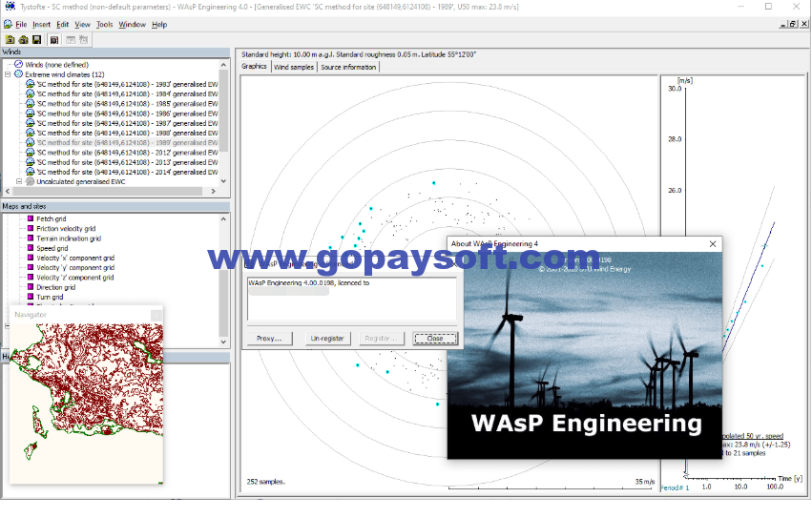
Task: Click the magenta Turn grid icon
Action: (x=31, y=297)
